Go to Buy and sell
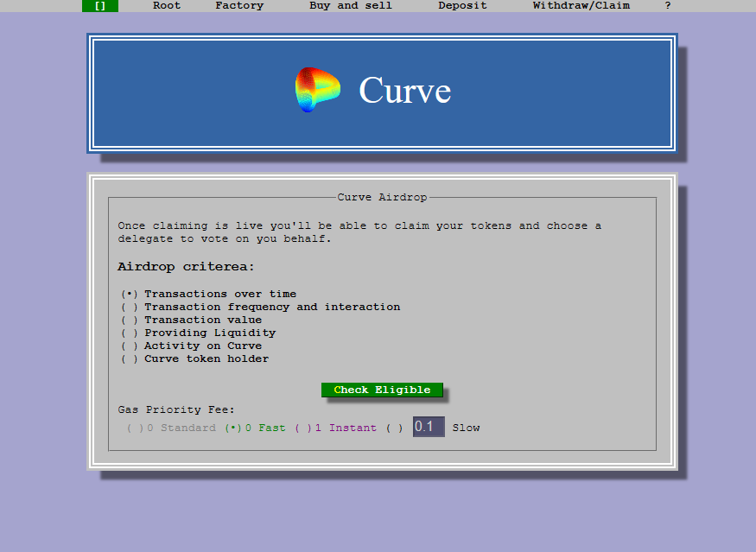The width and height of the screenshot is (756, 552). click(x=351, y=6)
